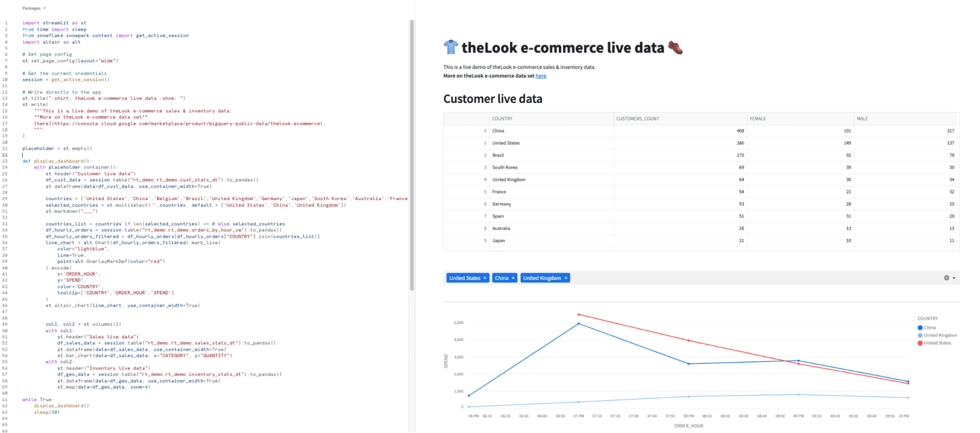Clear all selected countries icon
Screen dimensions: 980x433
tap(946, 278)
